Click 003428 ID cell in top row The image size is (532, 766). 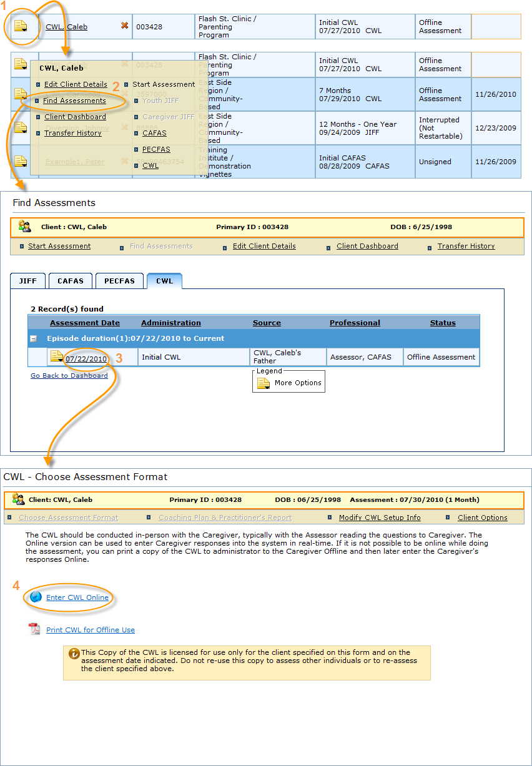click(163, 27)
